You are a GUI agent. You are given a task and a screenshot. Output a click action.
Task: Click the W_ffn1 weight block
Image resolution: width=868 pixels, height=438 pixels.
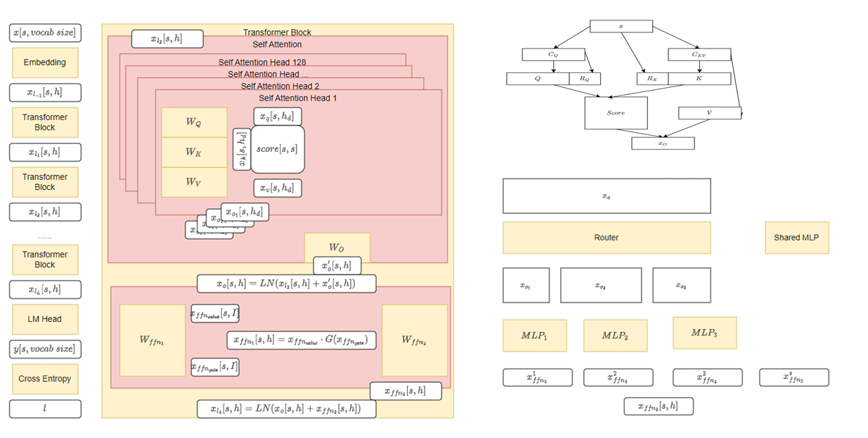[153, 340]
